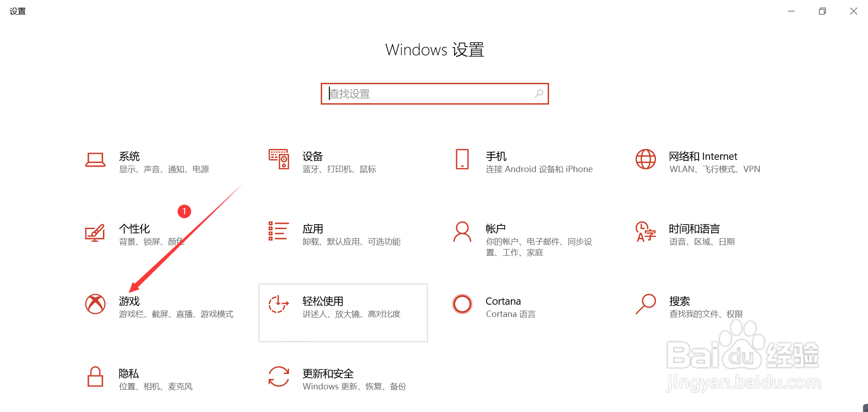Open the 系统 settings title

129,157
